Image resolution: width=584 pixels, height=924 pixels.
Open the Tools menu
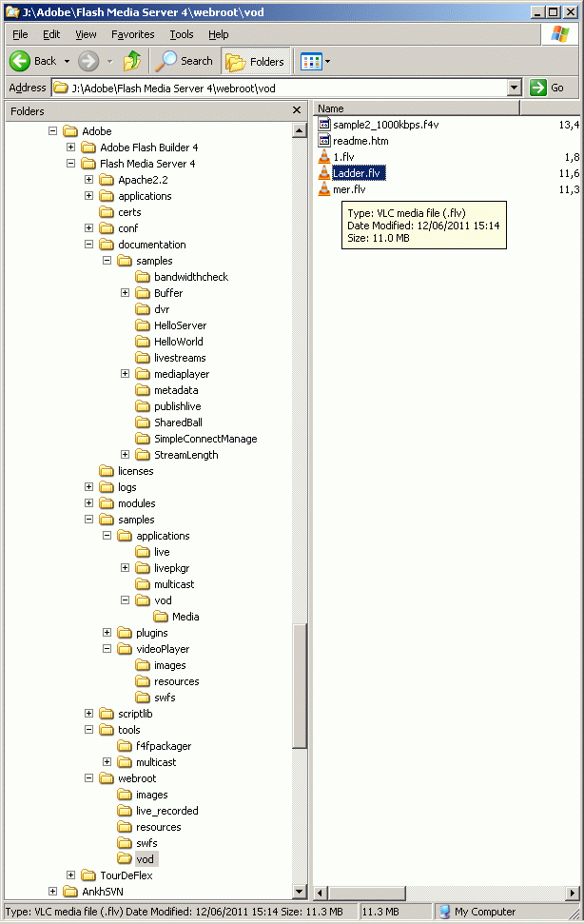click(x=182, y=34)
